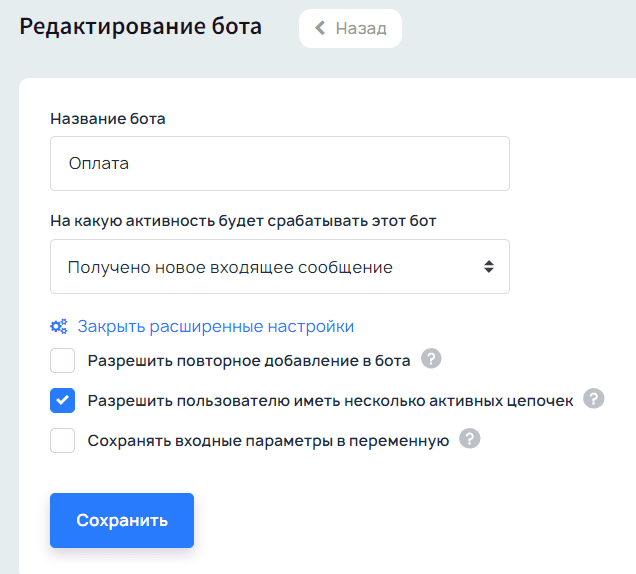Image resolution: width=636 pixels, height=574 pixels.
Task: Click the gears icon next to advanced settings
Action: [59, 326]
